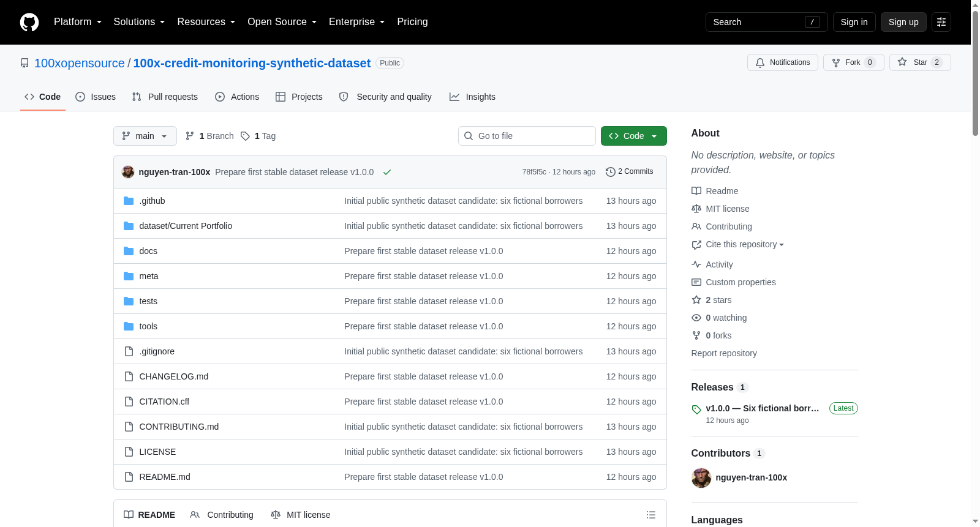Switch to the Actions tab

237,97
